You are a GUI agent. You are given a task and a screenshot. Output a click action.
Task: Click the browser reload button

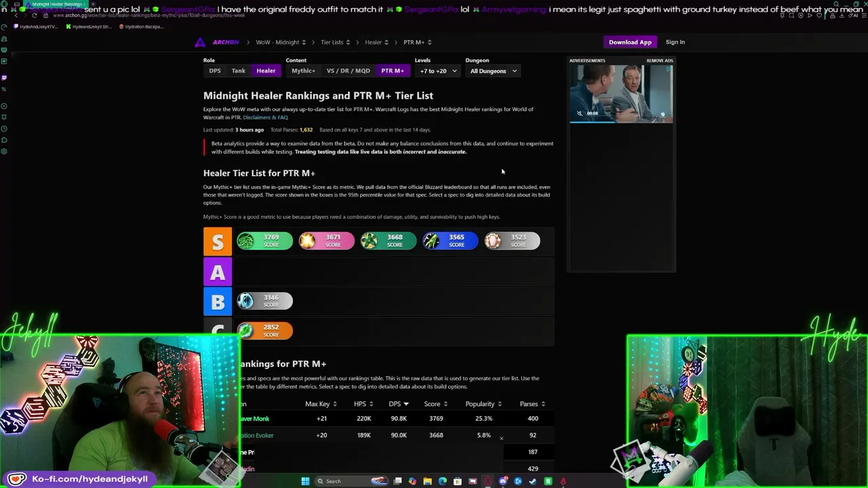pos(35,15)
